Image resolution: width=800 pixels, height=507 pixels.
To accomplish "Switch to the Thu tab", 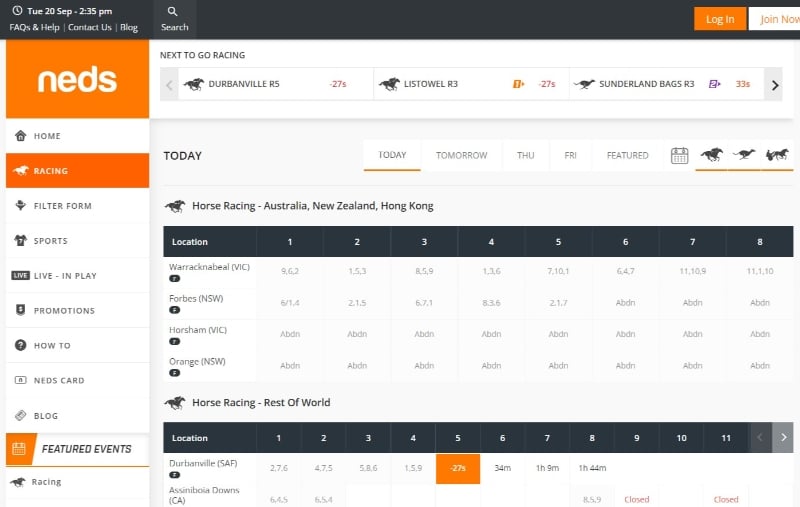I will click(x=526, y=155).
